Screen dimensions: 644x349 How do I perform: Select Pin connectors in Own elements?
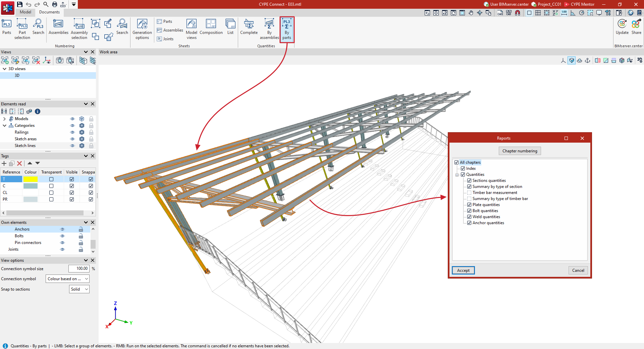point(28,243)
